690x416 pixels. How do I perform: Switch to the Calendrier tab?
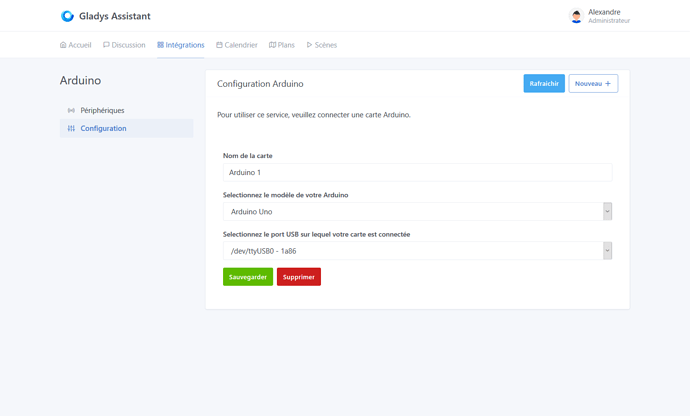coord(237,45)
